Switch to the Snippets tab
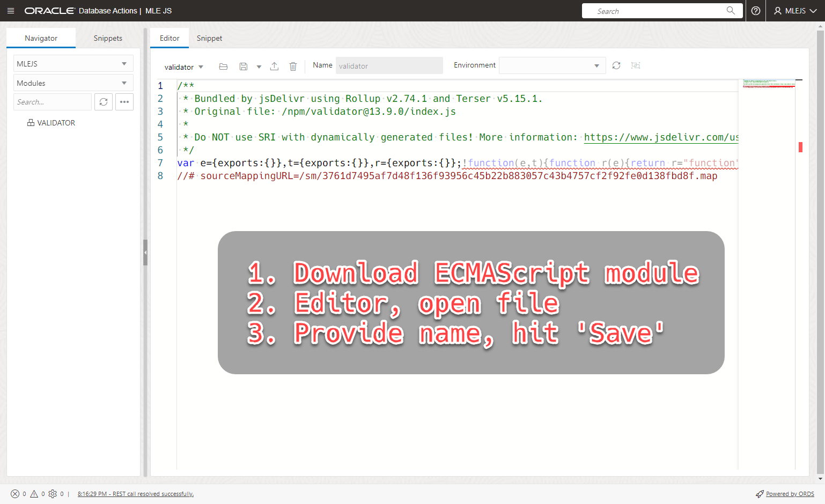Viewport: 825px width, 504px height. [x=108, y=38]
